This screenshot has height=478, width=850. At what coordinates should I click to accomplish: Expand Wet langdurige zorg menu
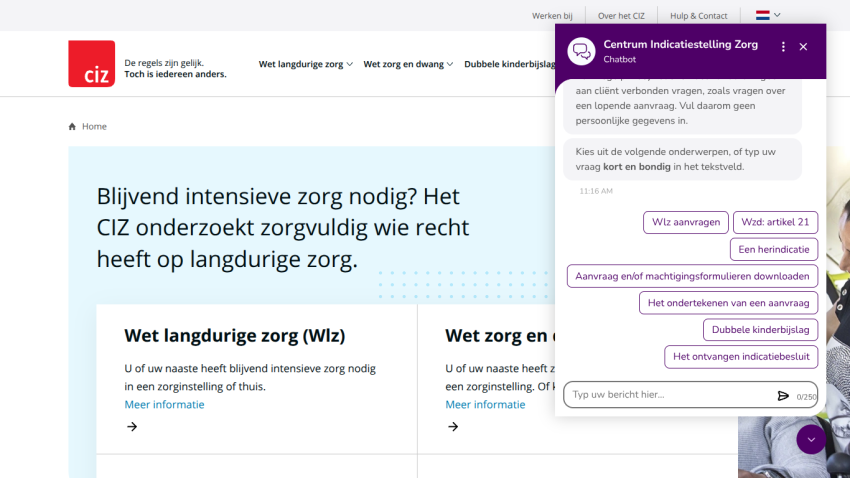(306, 64)
